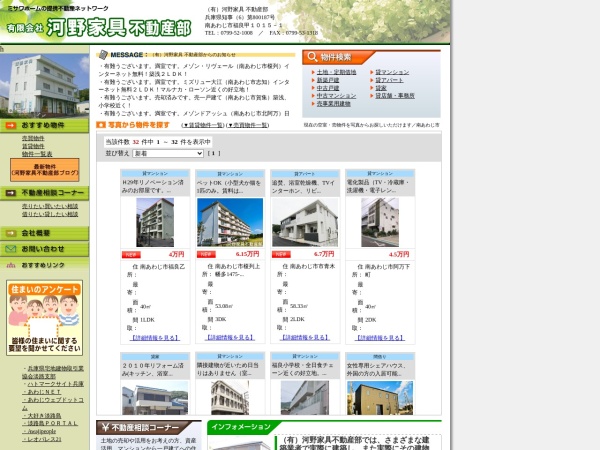Open the 会社概要 sidebar menu
The image size is (600, 450).
pos(44,233)
